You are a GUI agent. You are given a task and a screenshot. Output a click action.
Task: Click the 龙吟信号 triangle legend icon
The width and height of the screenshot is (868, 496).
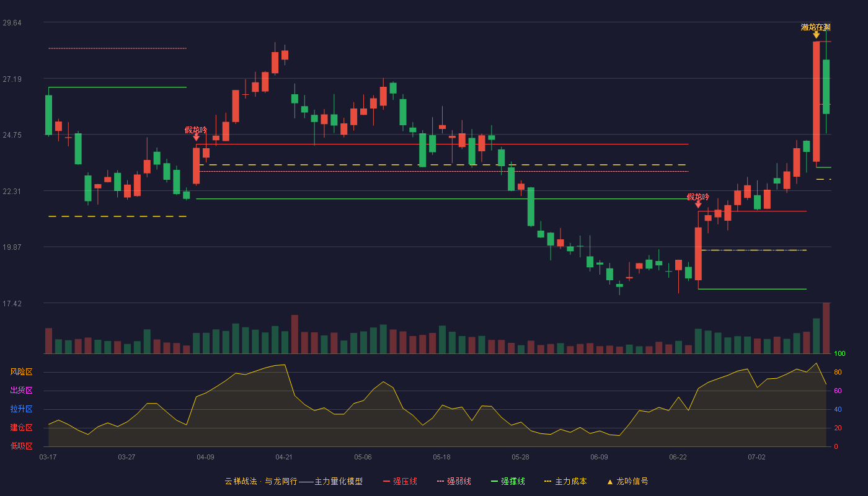(609, 482)
